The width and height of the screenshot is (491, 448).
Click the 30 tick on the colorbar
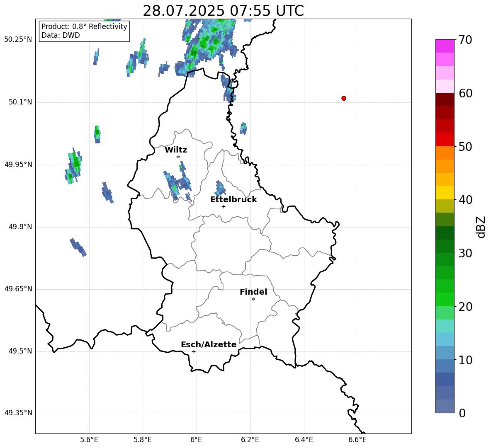[465, 253]
